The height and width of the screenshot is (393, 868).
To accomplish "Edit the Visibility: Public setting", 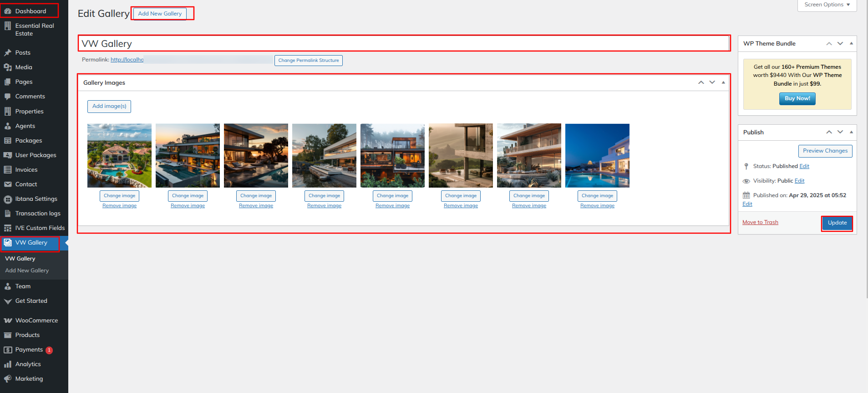I will [x=800, y=181].
